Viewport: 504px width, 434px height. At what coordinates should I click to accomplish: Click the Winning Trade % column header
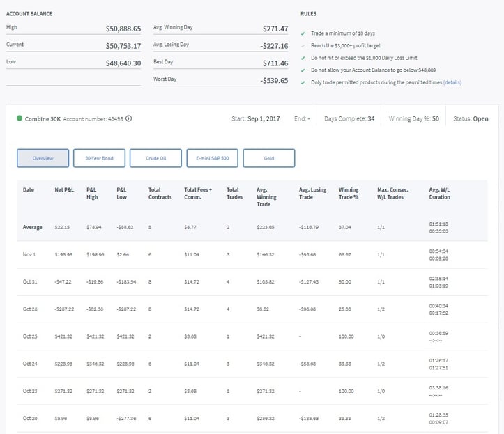click(350, 193)
